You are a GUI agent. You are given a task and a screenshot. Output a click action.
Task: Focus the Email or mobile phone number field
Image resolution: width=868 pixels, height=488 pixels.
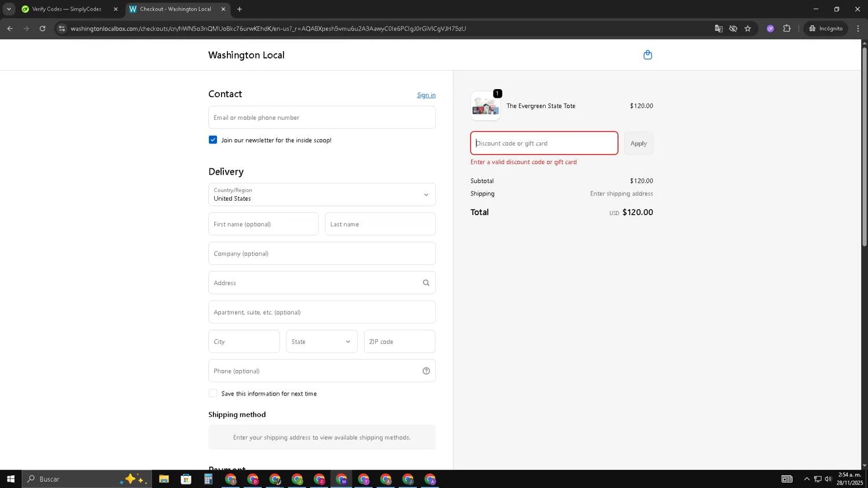pos(322,117)
